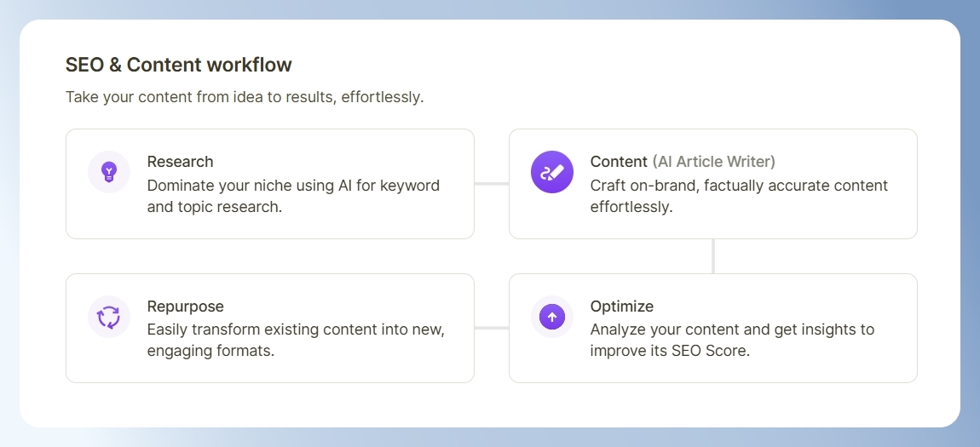This screenshot has width=980, height=447.
Task: Click the Optimize up-arrow icon
Action: [552, 317]
